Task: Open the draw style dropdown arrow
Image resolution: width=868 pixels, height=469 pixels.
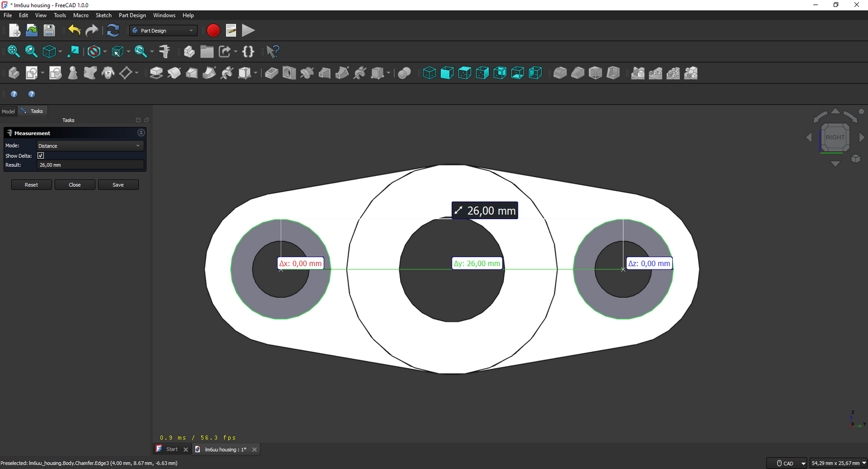Action: pos(105,52)
